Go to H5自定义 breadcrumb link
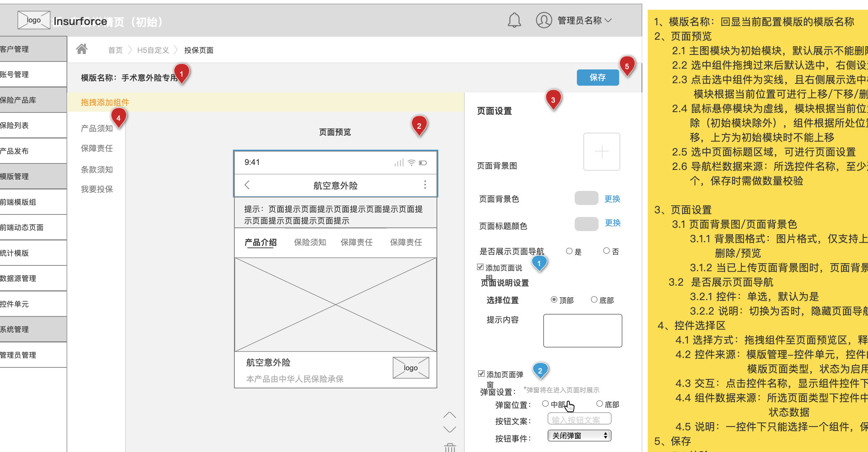Image resolution: width=868 pixels, height=452 pixels. click(153, 50)
